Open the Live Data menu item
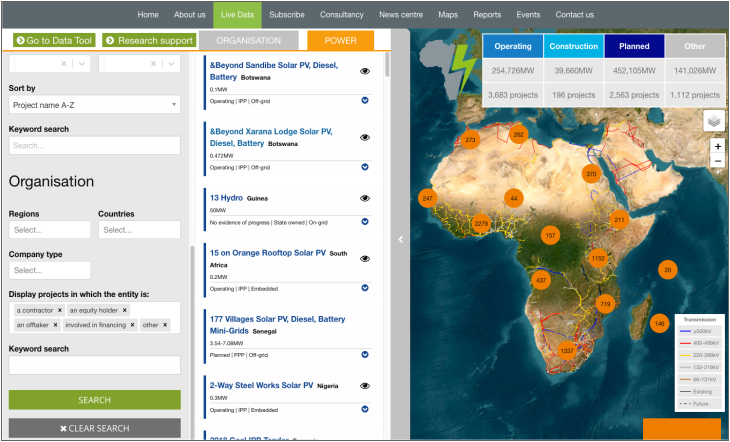Screen dimensions: 730x442 (237, 14)
